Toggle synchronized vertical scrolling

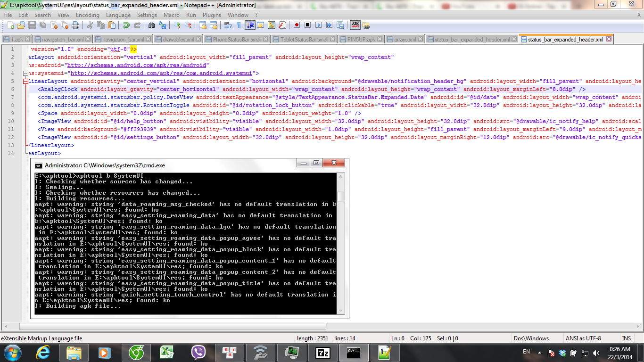[203, 25]
